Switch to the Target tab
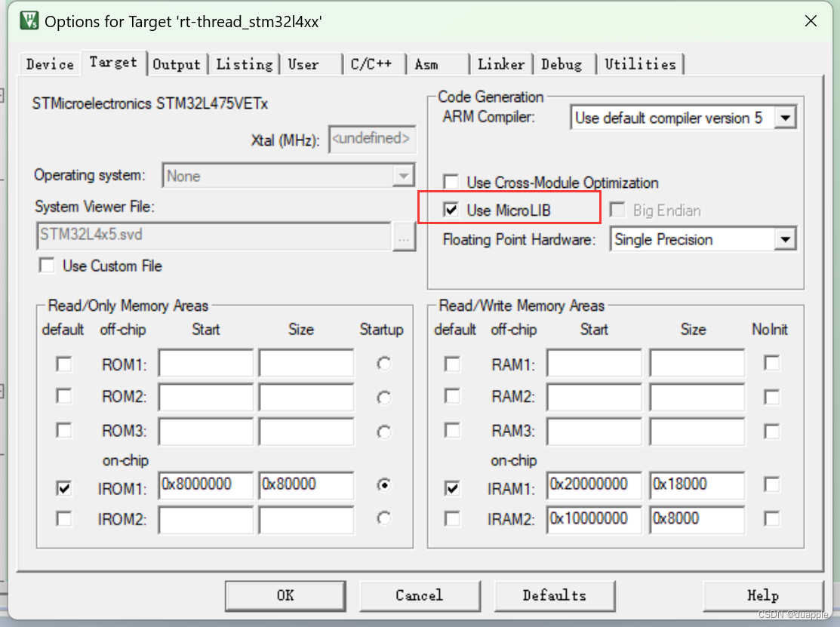The height and width of the screenshot is (627, 840). click(113, 63)
